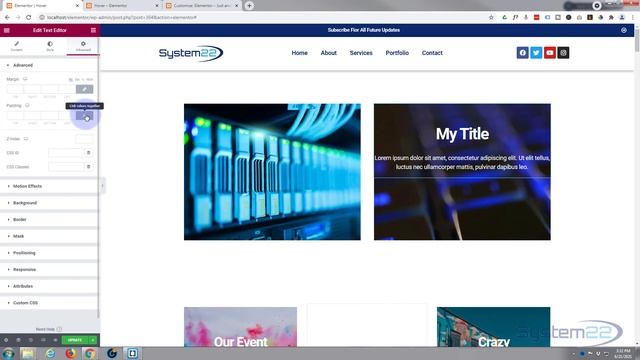Expand the Border section
This screenshot has width=640, height=360.
(49, 220)
